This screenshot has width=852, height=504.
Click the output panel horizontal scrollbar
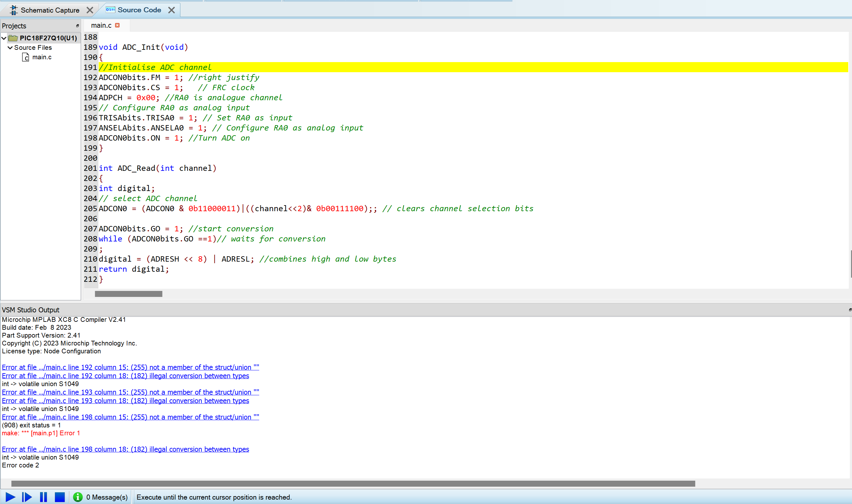point(353,484)
